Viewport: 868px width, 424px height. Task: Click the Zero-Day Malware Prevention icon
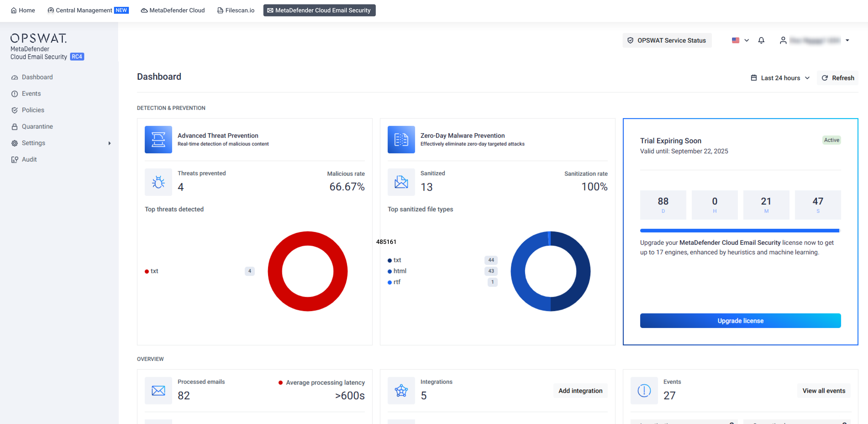point(401,139)
